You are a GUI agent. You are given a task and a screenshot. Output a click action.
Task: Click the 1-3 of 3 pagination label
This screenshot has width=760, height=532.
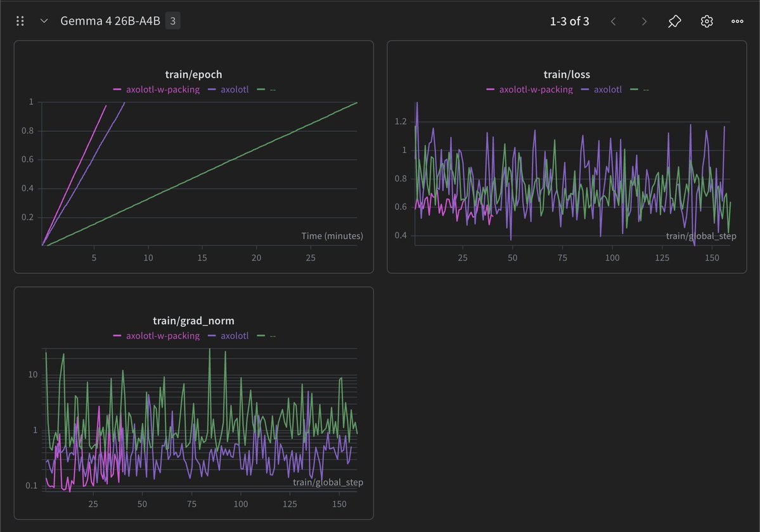point(569,21)
